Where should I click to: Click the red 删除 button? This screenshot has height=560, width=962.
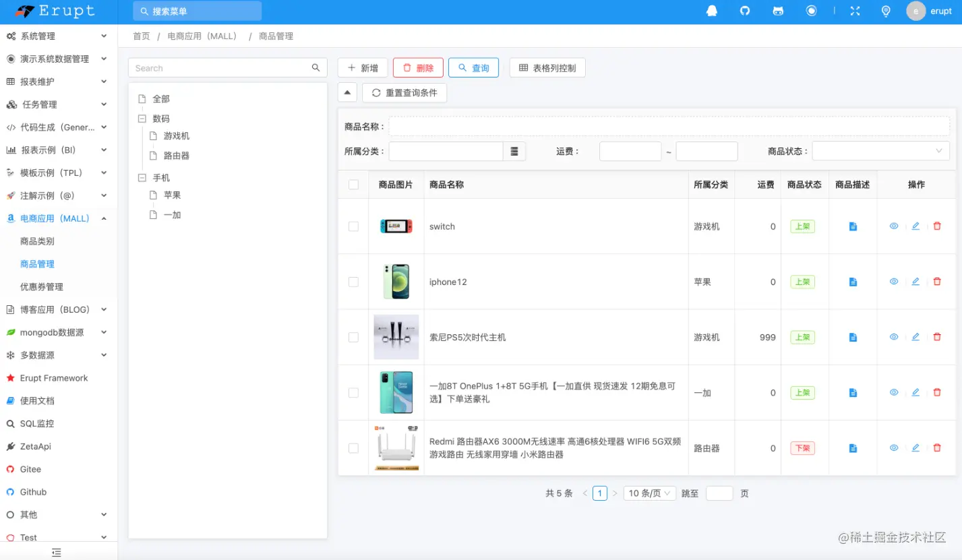(x=418, y=67)
